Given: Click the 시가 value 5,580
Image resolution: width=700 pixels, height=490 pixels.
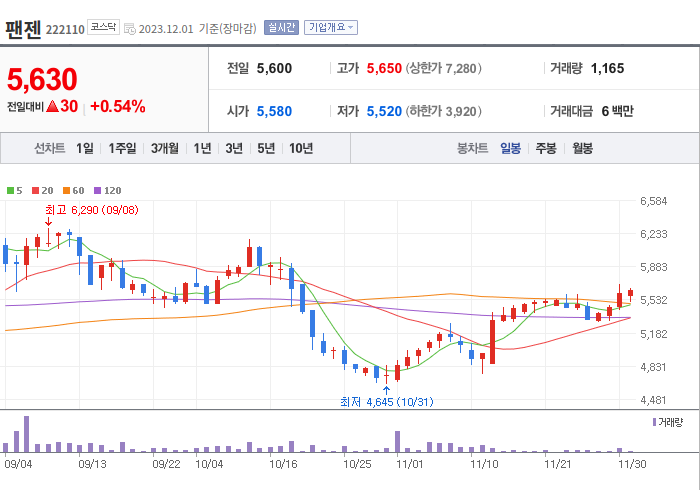Looking at the screenshot, I should coord(274,111).
